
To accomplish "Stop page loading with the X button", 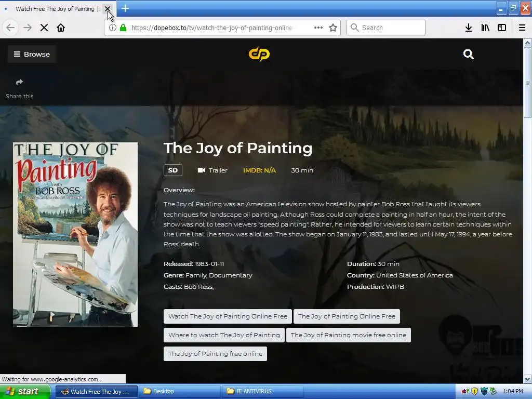I will (44, 28).
